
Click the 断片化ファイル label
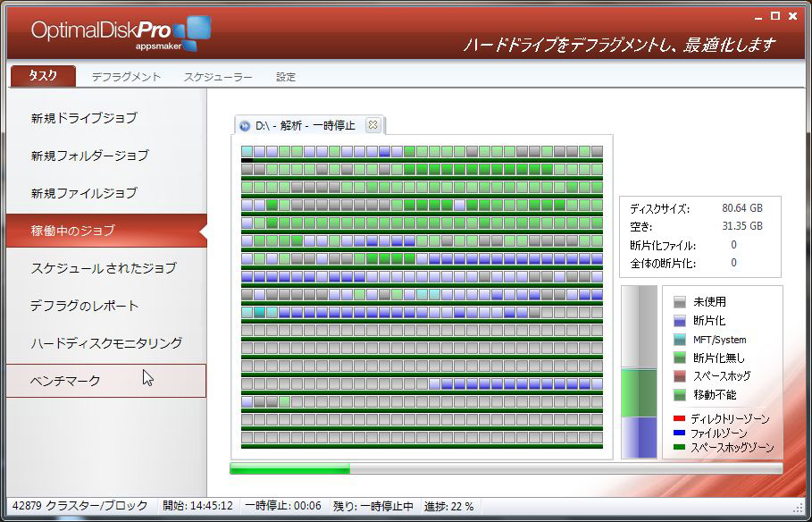[663, 245]
